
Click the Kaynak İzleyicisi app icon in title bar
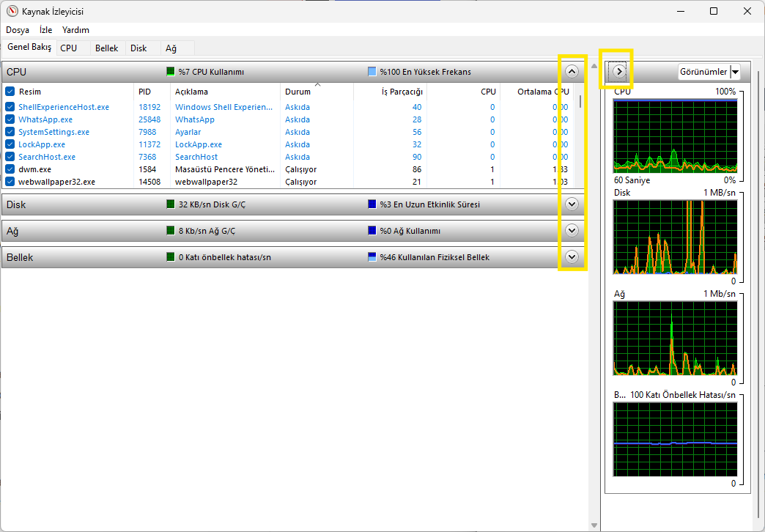pyautogui.click(x=12, y=11)
